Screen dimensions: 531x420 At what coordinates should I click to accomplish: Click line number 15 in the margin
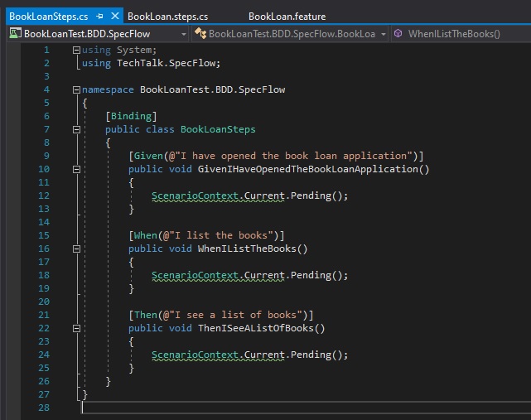(44, 235)
